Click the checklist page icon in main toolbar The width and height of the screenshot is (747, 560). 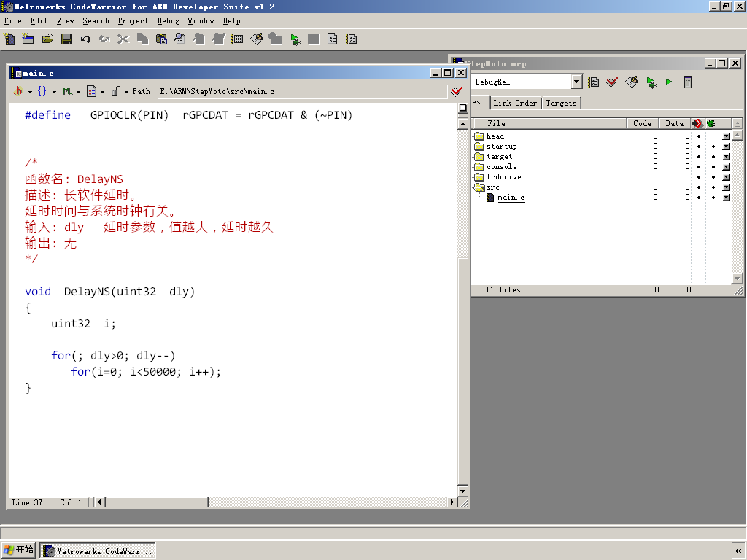(x=333, y=39)
